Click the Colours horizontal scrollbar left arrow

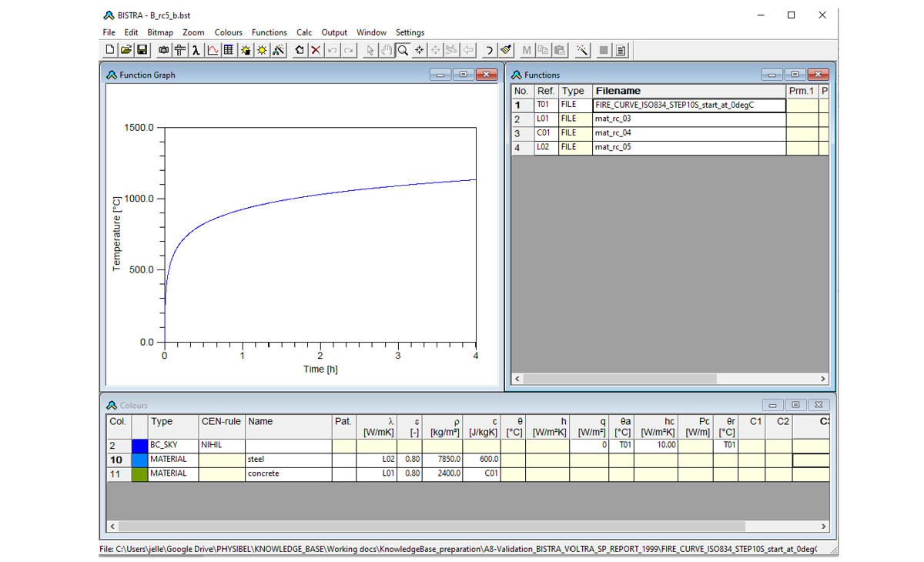pos(112,527)
